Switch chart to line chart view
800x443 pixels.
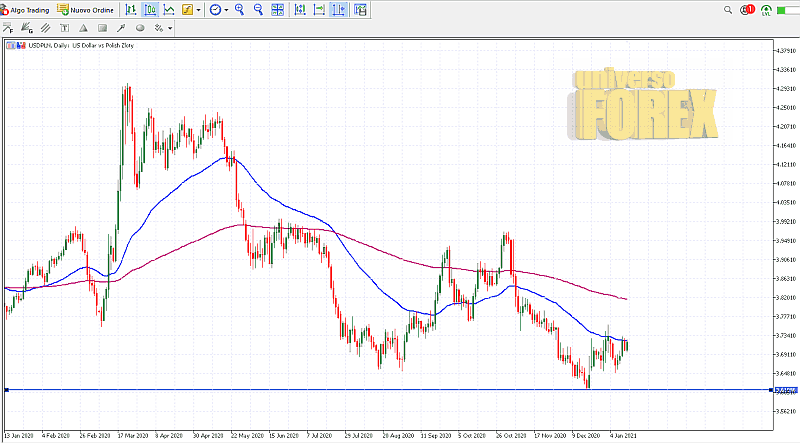tap(168, 9)
